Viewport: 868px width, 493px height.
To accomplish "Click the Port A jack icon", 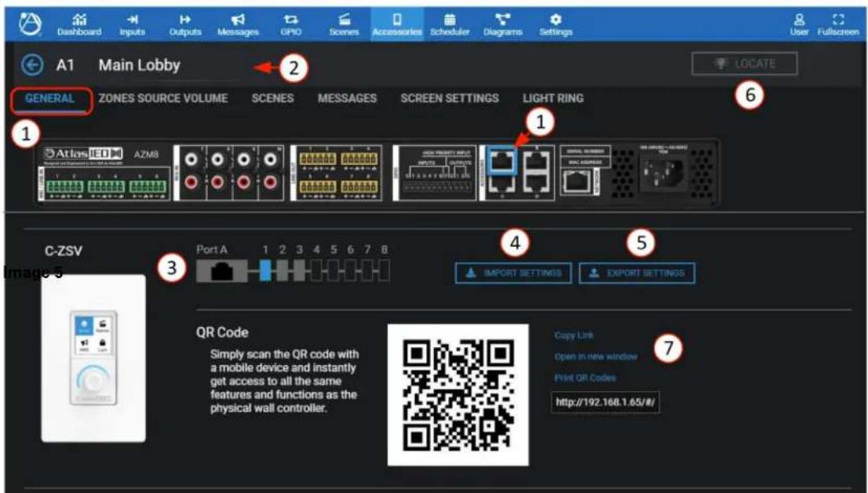I will tap(221, 272).
